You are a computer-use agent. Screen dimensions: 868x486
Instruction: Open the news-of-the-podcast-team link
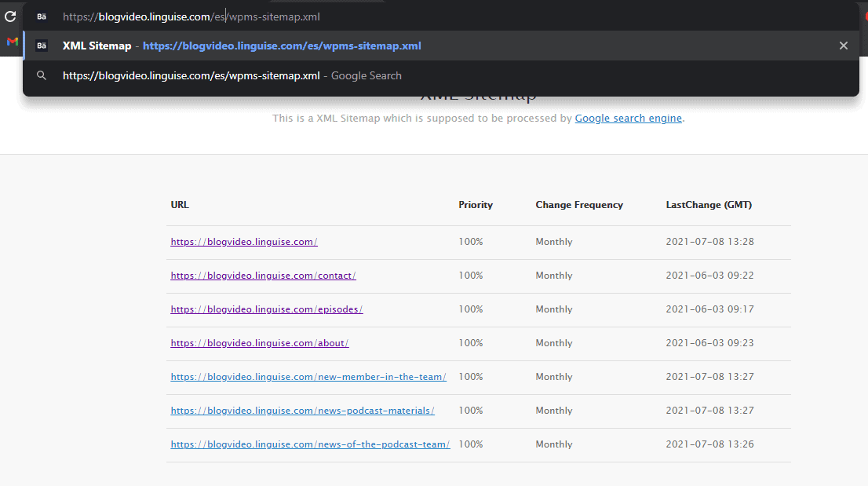click(310, 444)
